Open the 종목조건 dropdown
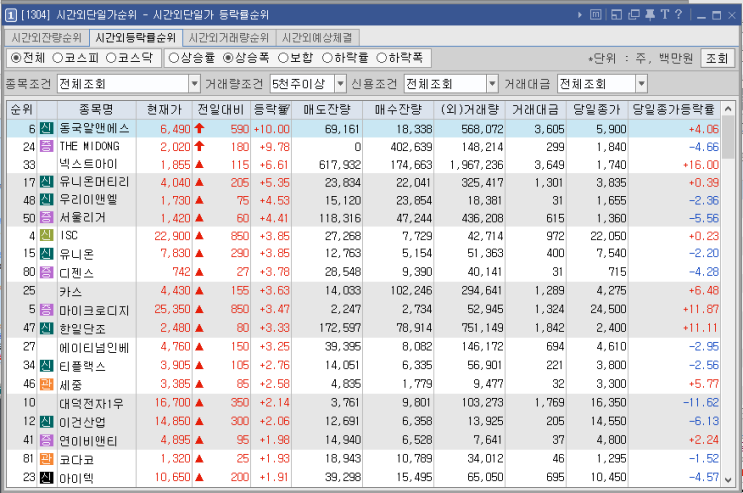 [194, 84]
